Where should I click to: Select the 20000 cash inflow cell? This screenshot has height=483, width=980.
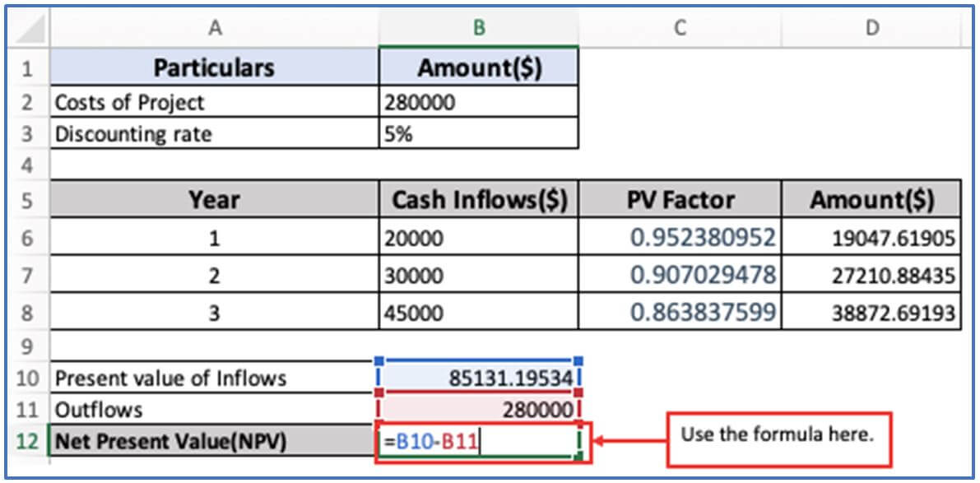click(x=479, y=238)
